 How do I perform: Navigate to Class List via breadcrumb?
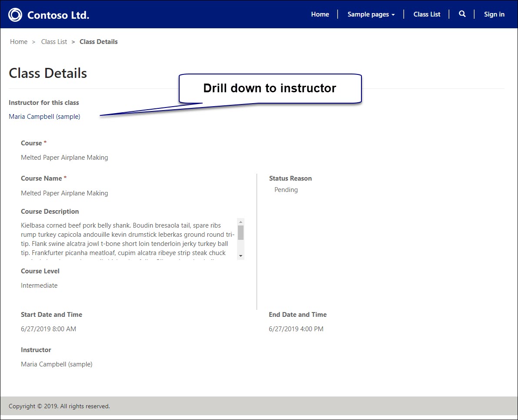point(54,42)
